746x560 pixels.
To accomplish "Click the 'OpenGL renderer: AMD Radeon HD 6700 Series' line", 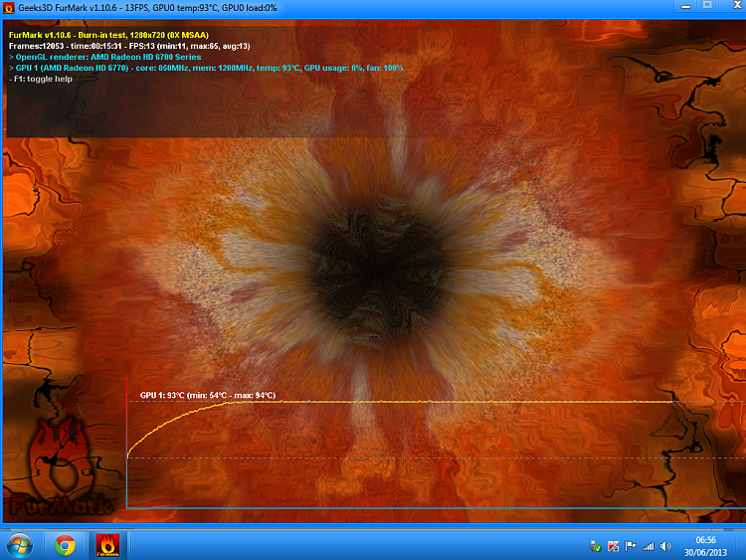I will (104, 57).
